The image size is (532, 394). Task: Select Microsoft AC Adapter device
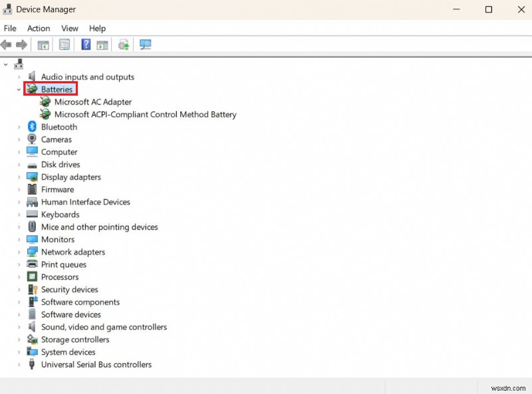point(93,102)
